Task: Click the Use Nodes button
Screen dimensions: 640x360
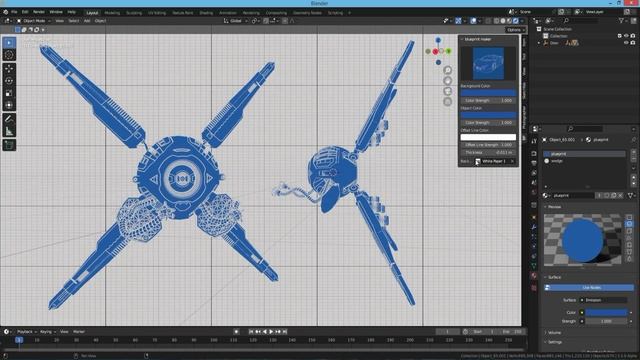Action: pyautogui.click(x=589, y=288)
